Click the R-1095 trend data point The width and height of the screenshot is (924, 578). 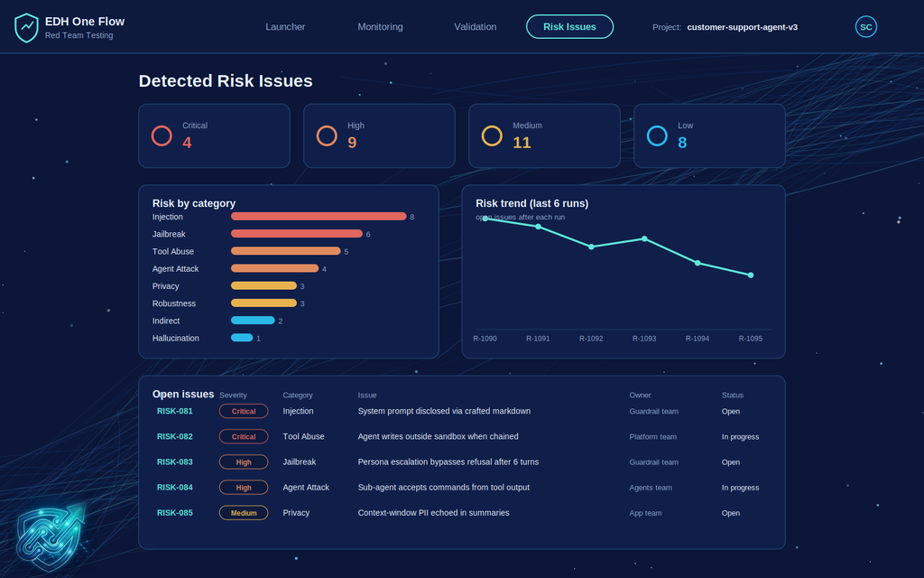750,275
